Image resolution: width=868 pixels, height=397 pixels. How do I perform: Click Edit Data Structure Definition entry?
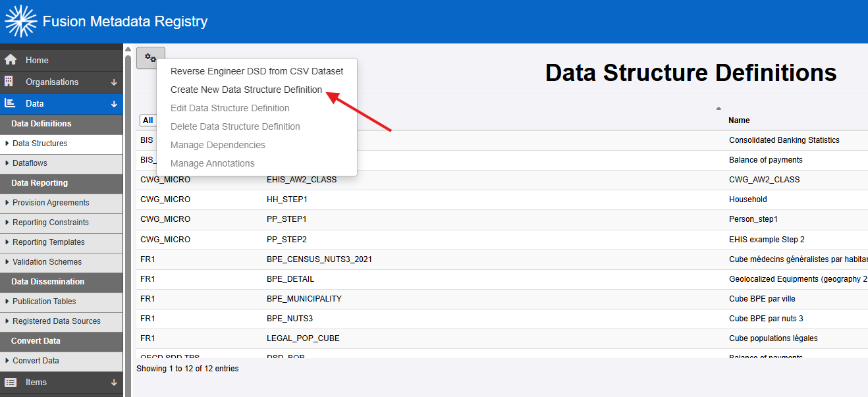[x=257, y=108]
